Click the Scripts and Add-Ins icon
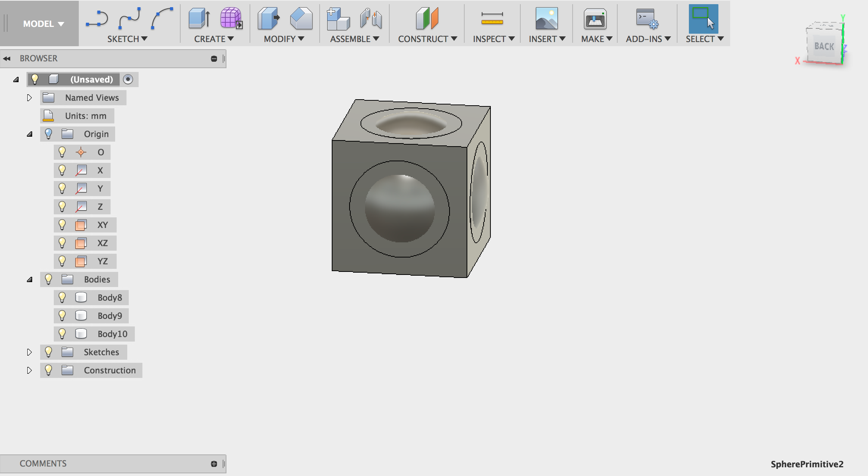Image resolution: width=868 pixels, height=476 pixels. click(647, 18)
